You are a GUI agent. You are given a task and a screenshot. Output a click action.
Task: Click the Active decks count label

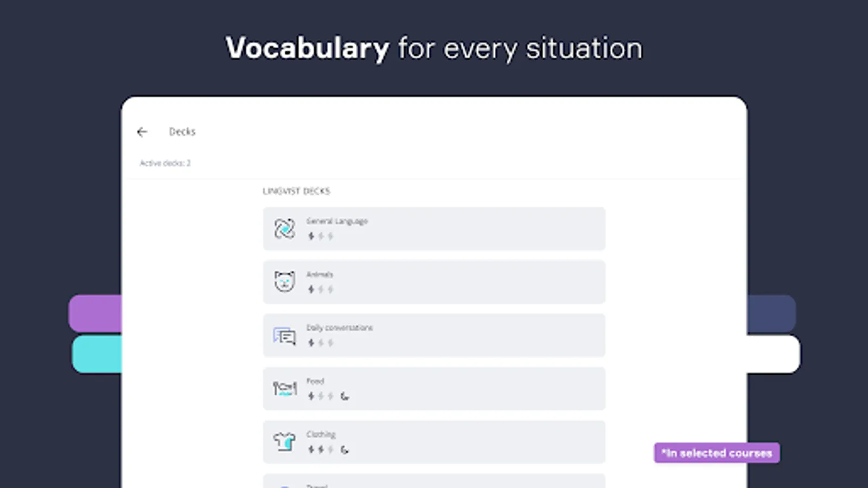click(x=165, y=163)
